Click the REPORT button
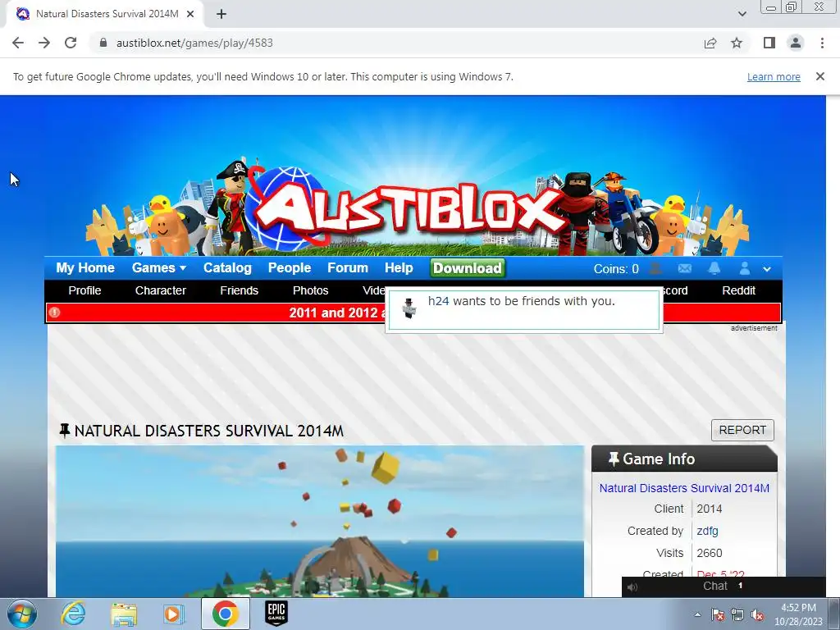This screenshot has width=840, height=630. 742,430
